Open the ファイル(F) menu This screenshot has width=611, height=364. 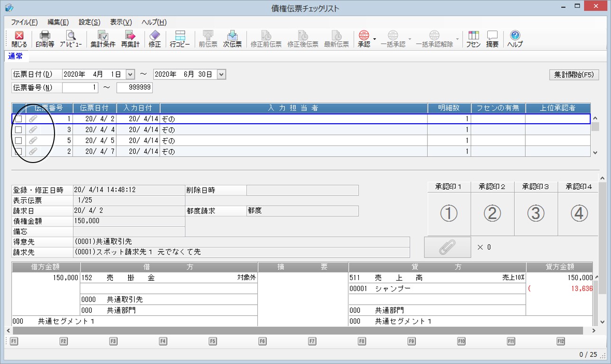click(x=25, y=22)
